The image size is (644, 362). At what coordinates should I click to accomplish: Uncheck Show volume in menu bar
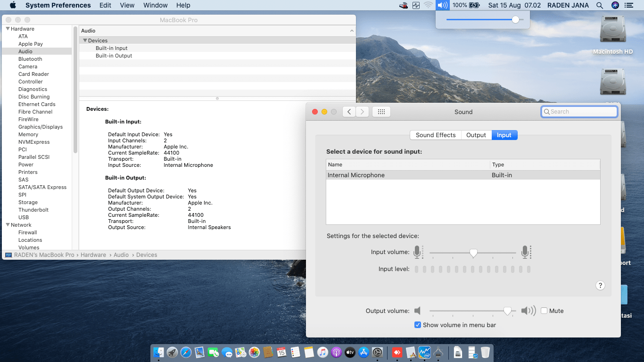point(418,325)
